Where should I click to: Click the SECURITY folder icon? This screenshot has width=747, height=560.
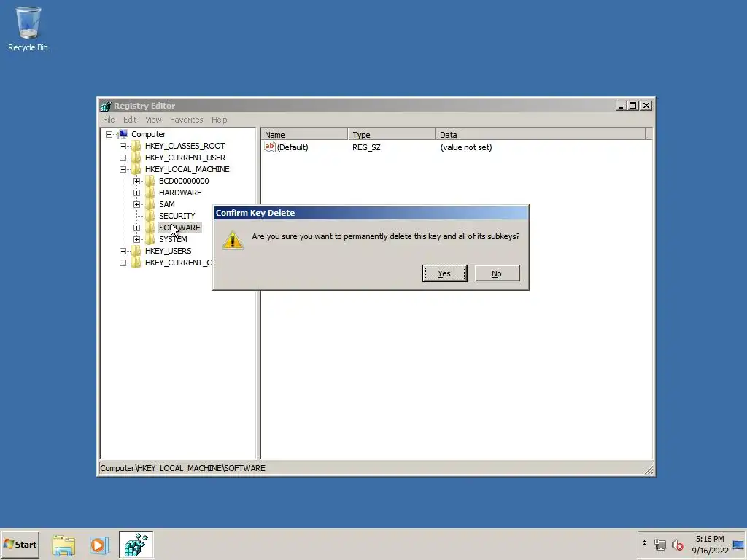(150, 216)
